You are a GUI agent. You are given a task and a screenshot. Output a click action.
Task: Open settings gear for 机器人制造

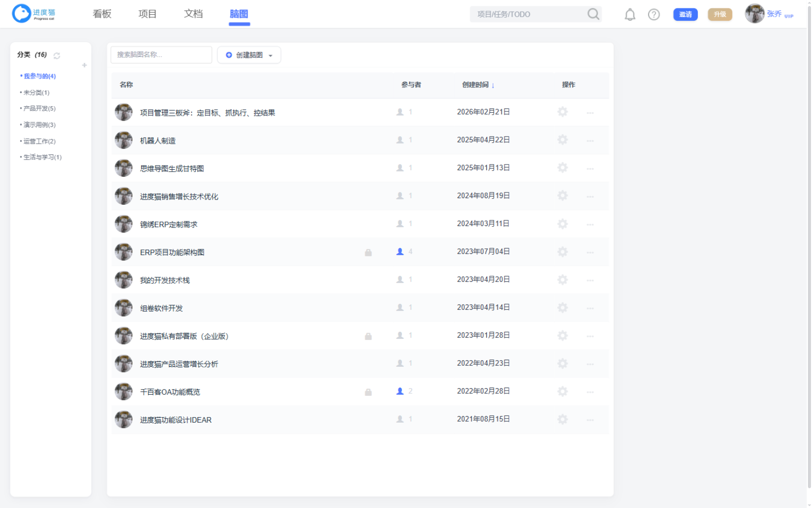(562, 140)
